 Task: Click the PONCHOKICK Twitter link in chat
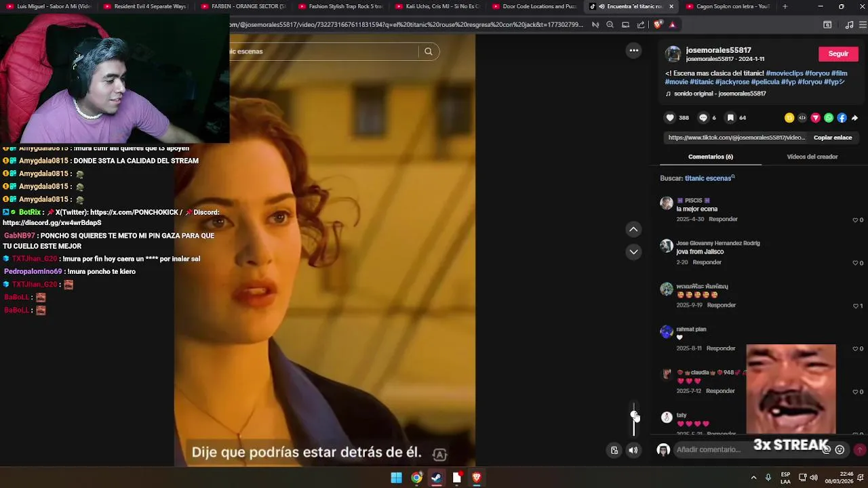pos(136,212)
